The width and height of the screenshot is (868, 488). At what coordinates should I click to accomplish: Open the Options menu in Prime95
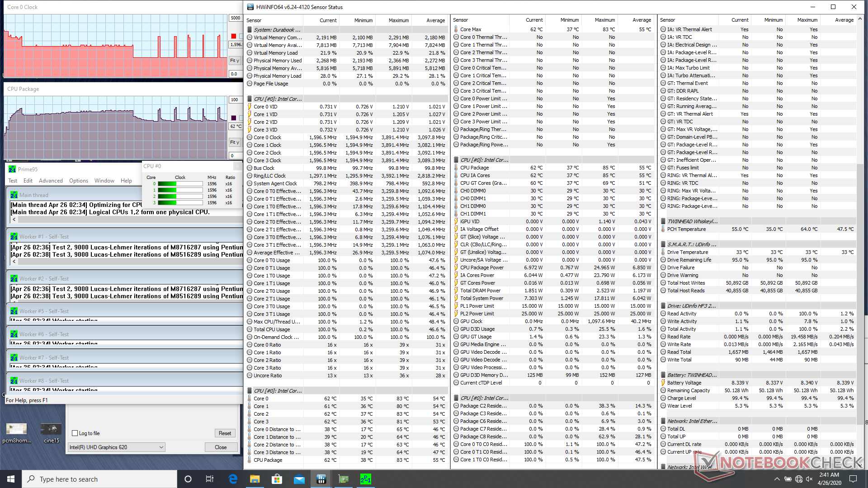pos(79,181)
